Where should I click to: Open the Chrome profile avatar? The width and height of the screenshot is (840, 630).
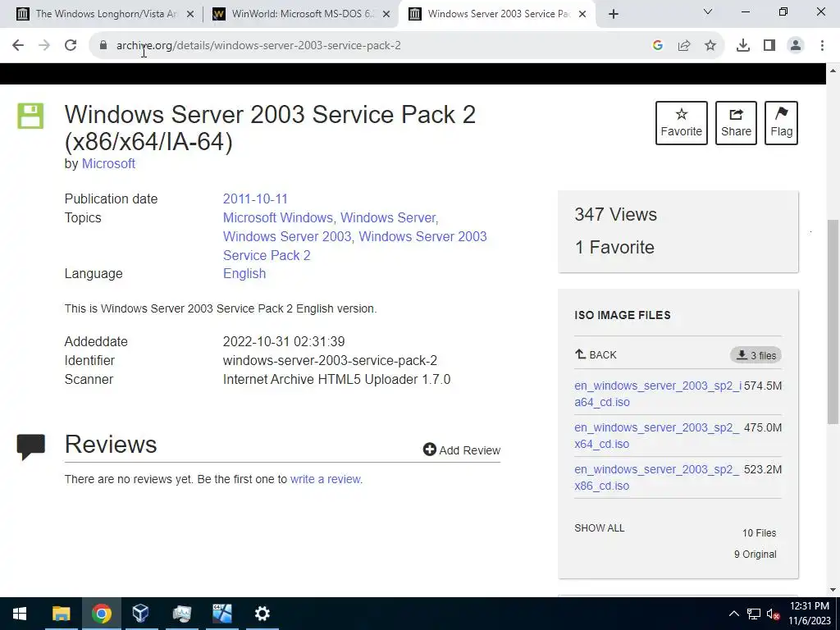tap(796, 46)
